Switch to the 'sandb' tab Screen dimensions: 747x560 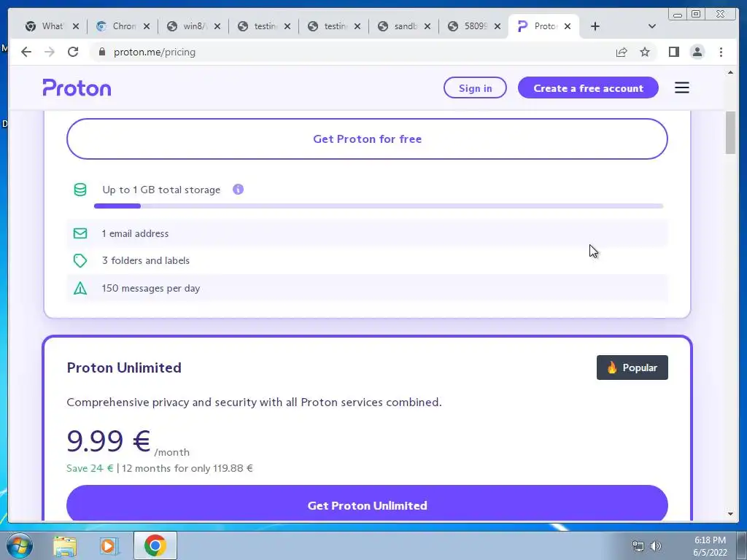click(x=404, y=26)
